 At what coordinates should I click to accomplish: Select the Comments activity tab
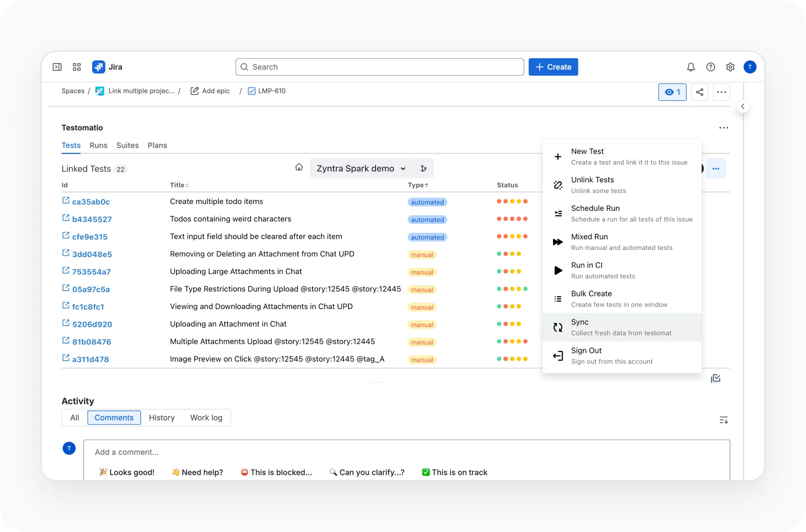click(114, 418)
